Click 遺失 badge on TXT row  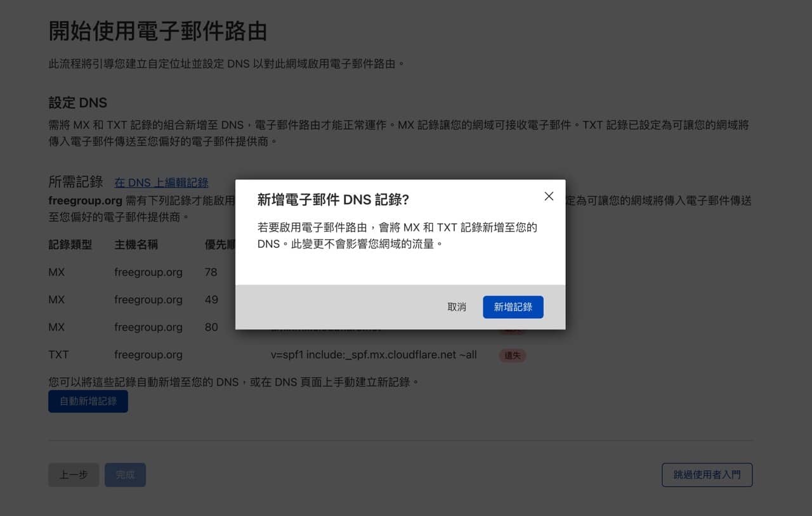coord(513,356)
